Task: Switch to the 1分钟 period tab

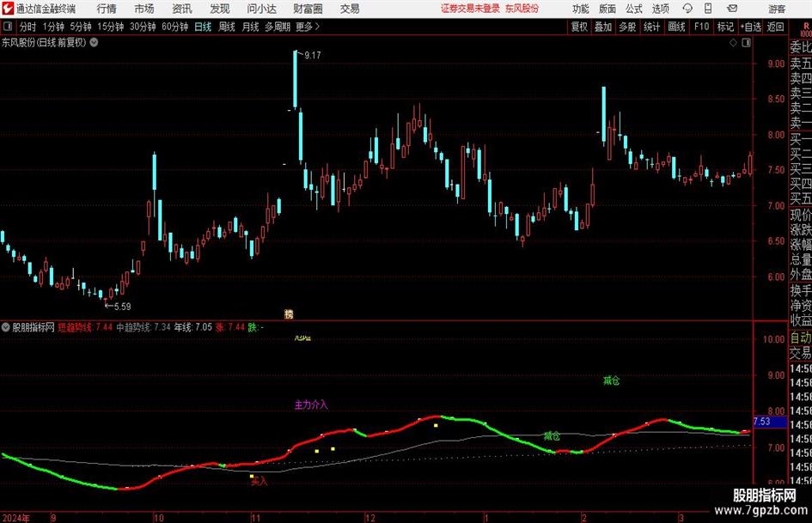Action: pyautogui.click(x=52, y=27)
